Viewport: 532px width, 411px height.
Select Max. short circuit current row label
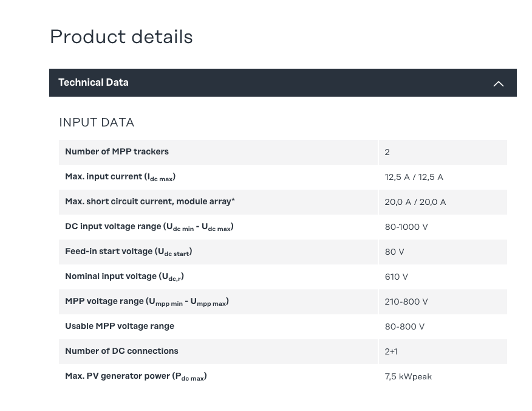pyautogui.click(x=150, y=201)
